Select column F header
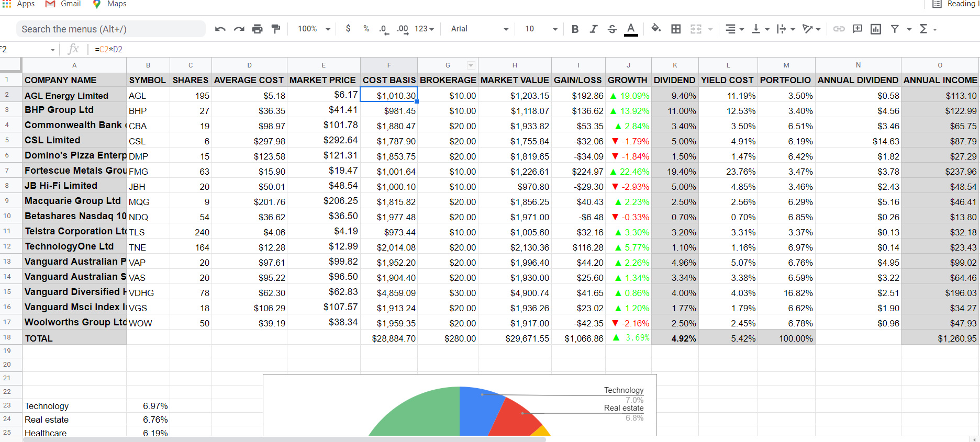980x442 pixels. coord(389,65)
